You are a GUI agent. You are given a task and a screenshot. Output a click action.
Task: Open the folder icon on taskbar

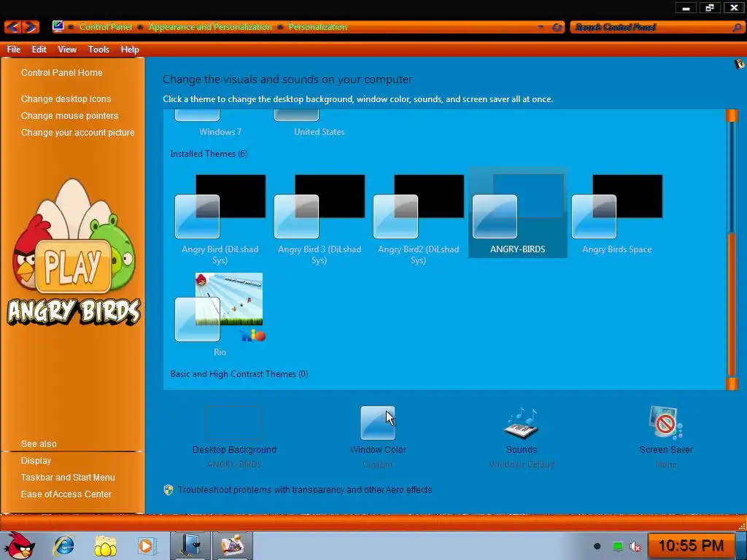[x=105, y=545]
